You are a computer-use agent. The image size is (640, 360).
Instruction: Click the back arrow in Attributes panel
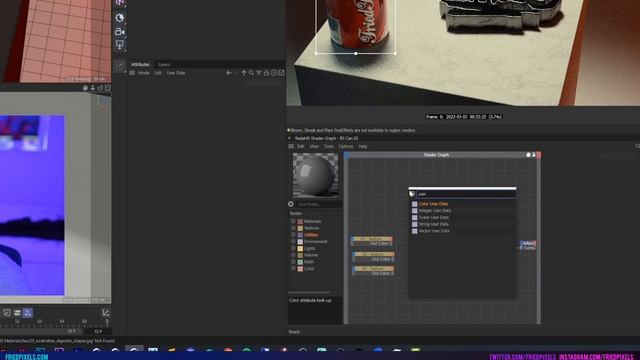pos(229,73)
